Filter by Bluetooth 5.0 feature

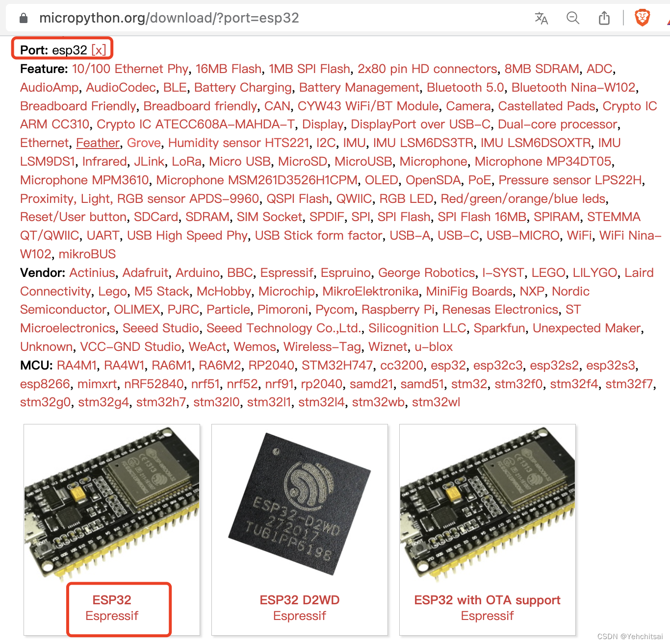point(465,88)
